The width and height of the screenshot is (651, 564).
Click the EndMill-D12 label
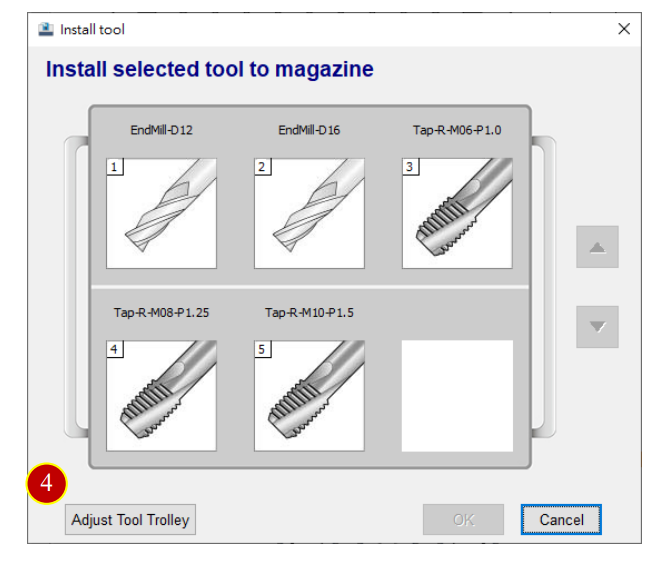pyautogui.click(x=162, y=130)
